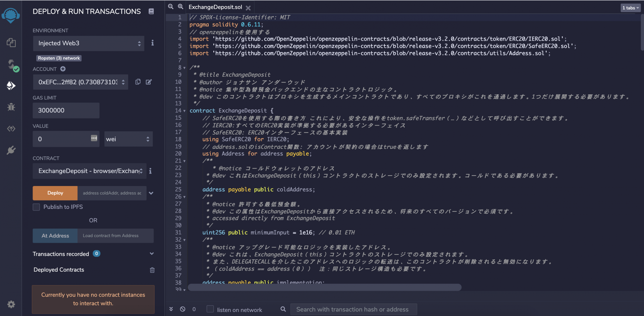Collapse the comment block at line 8

(184, 68)
